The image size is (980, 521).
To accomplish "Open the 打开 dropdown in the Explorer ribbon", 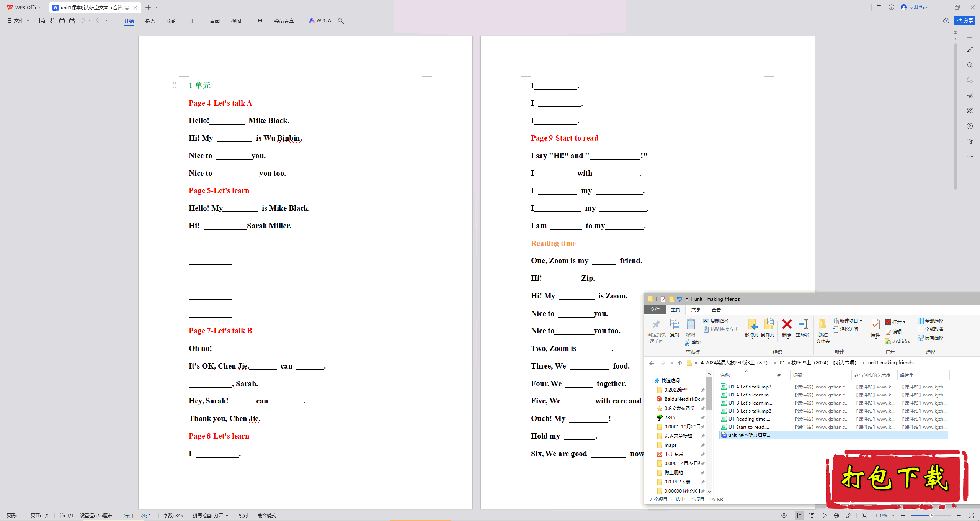I will [904, 322].
